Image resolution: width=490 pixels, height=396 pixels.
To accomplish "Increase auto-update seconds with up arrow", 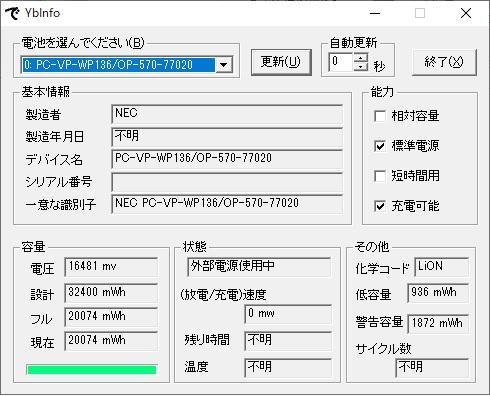I will (x=361, y=57).
